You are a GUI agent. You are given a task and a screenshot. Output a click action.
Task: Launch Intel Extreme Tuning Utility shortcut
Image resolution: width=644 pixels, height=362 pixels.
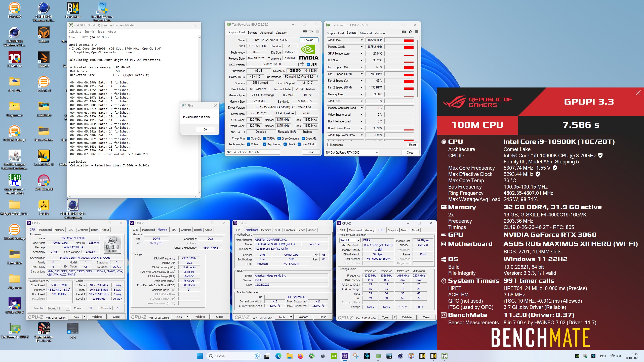point(102,11)
